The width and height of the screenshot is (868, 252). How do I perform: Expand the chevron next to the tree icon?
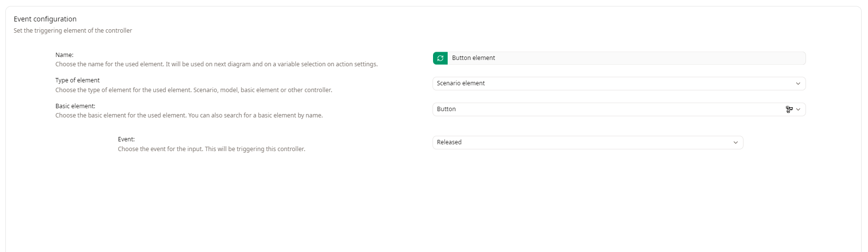click(799, 110)
